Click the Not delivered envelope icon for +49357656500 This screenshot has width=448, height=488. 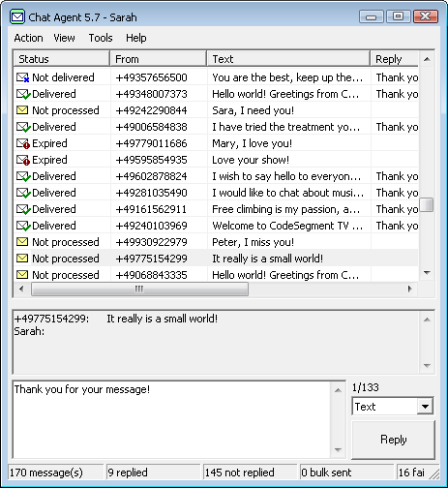[x=23, y=77]
